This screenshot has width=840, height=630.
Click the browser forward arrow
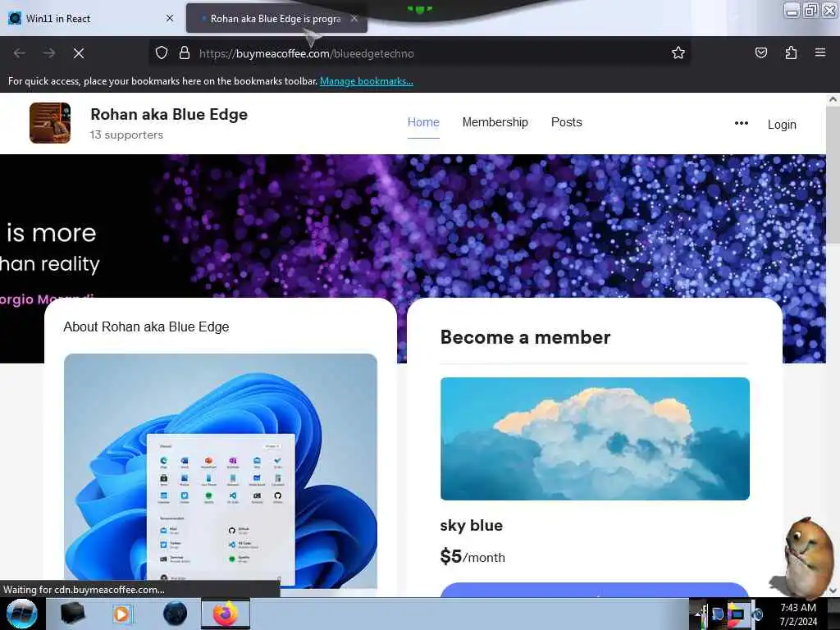(x=49, y=53)
